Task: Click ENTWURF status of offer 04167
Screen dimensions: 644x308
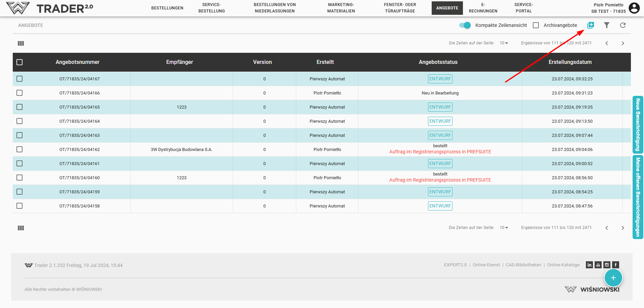Action: (440, 79)
